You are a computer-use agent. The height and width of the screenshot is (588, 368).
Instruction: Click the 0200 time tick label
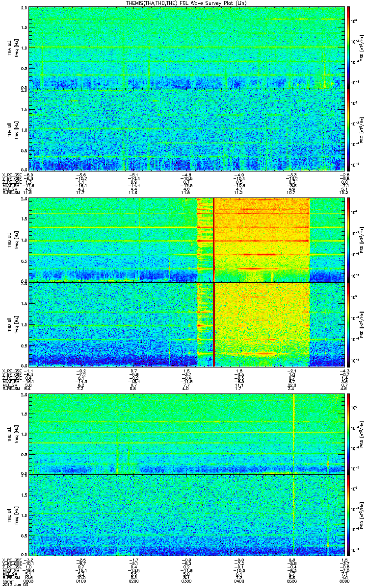tap(134, 582)
